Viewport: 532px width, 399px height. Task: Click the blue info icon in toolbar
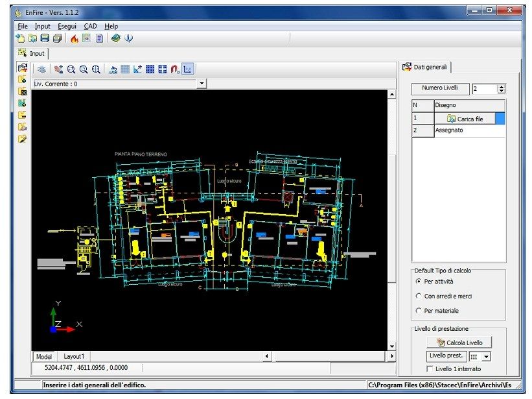coord(128,38)
